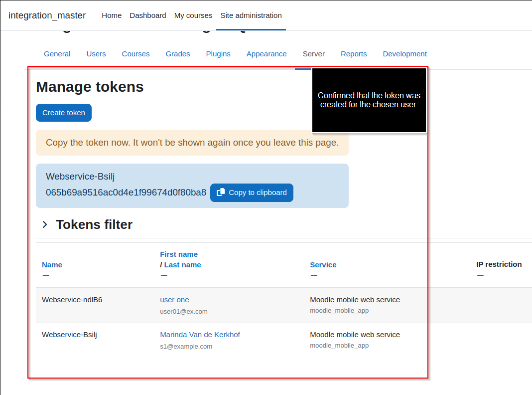Click moodle_mobile_app in the Webservice-Bsilj row

339,346
